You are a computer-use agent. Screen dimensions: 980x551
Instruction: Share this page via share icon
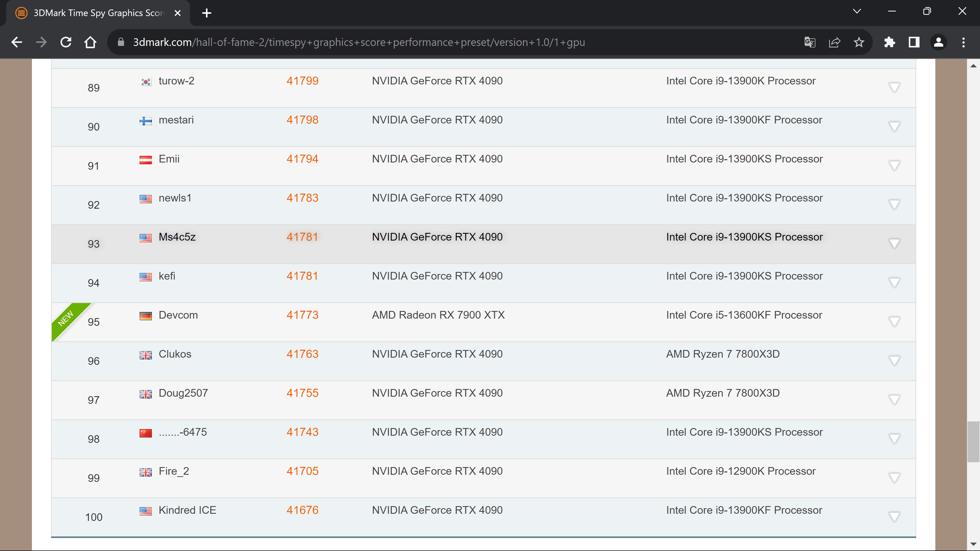(x=834, y=42)
